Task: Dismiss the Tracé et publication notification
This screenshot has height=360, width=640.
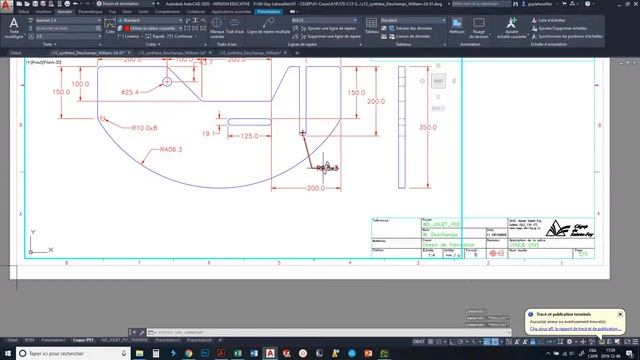Action: pyautogui.click(x=620, y=314)
